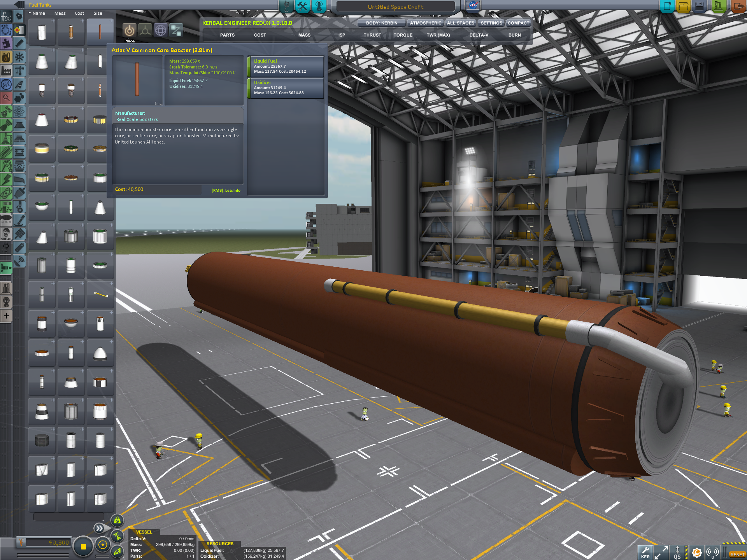
Task: Click the funds display 40,500
Action: (x=47, y=542)
